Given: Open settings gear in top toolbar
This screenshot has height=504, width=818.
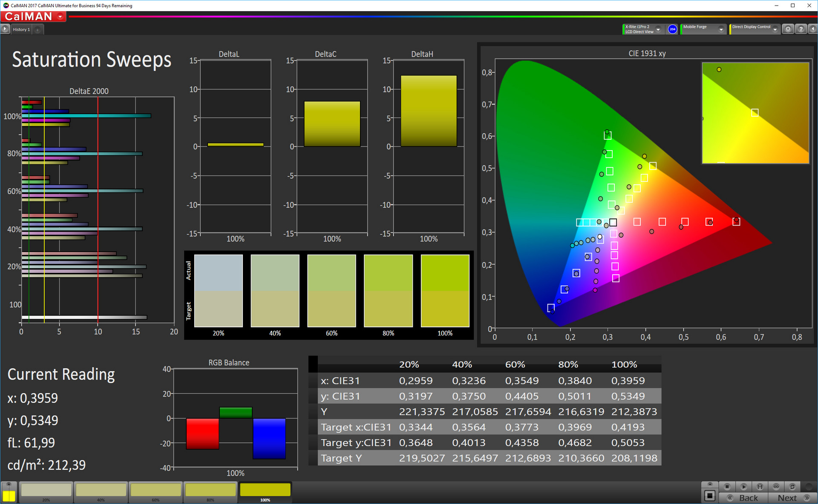Looking at the screenshot, I should 788,29.
